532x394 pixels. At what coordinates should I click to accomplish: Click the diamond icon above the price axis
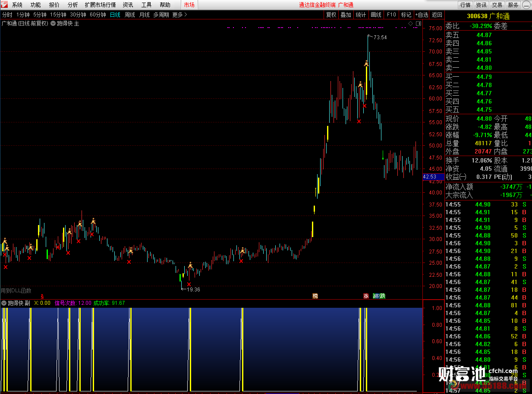(x=410, y=23)
